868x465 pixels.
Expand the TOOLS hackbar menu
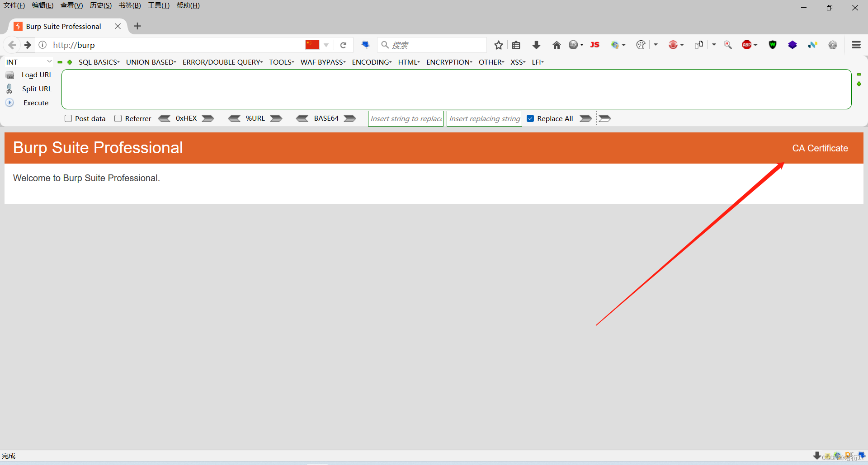281,62
